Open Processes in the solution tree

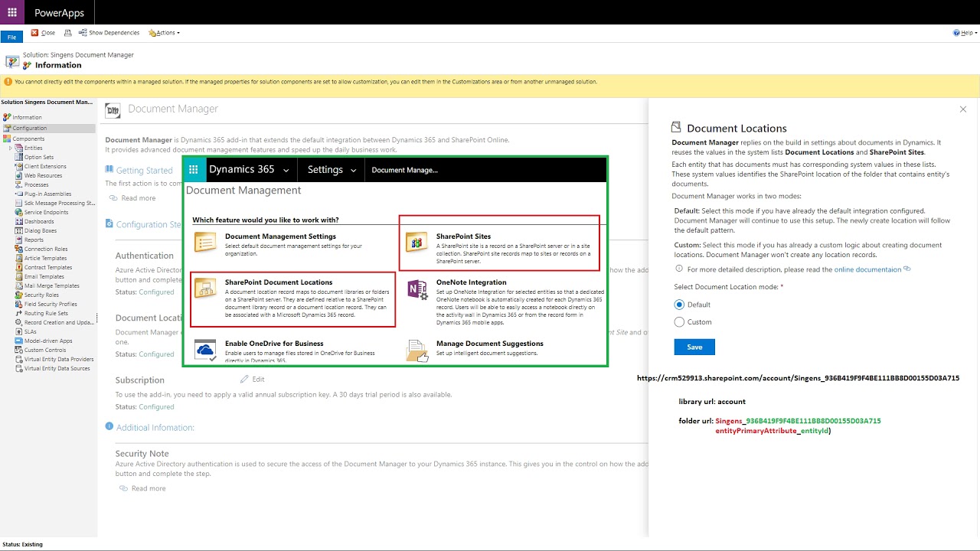pos(37,184)
